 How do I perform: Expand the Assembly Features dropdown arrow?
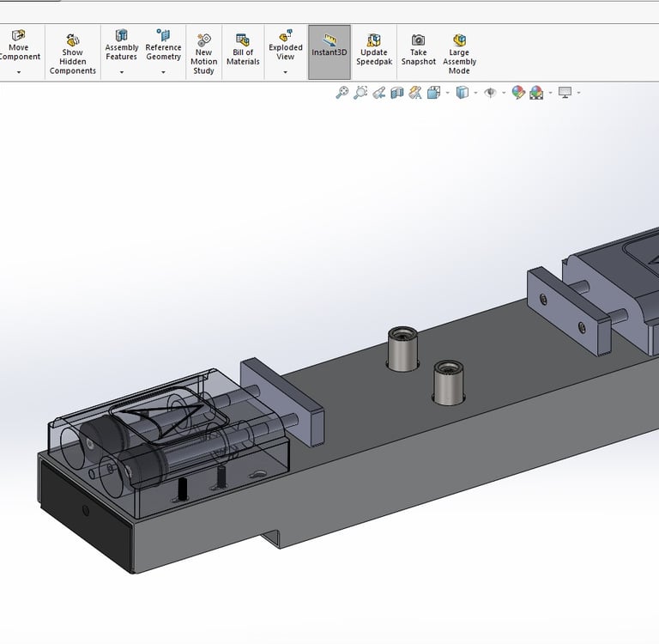[x=122, y=73]
